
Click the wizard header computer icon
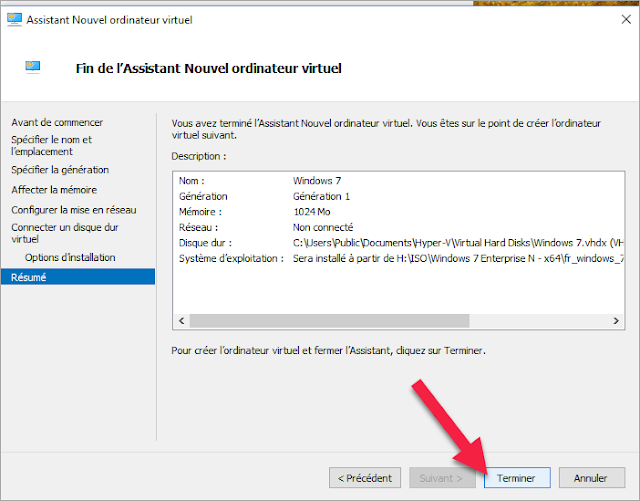(33, 67)
